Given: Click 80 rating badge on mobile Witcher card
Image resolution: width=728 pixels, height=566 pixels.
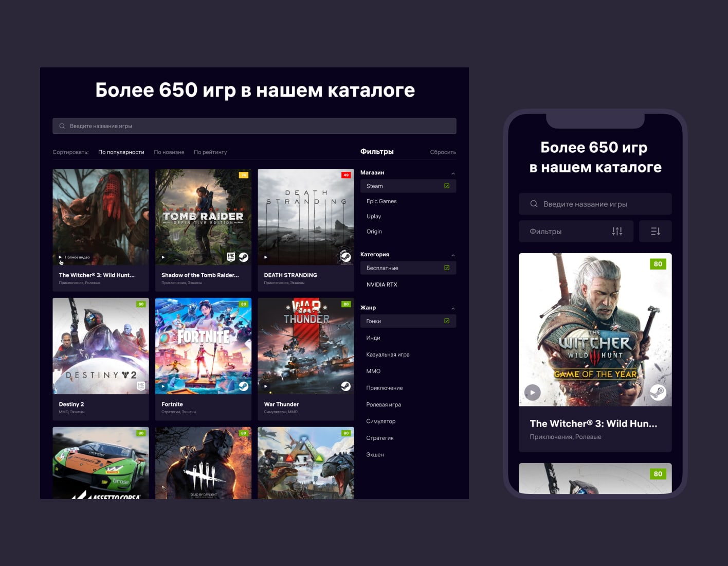Looking at the screenshot, I should [x=658, y=264].
